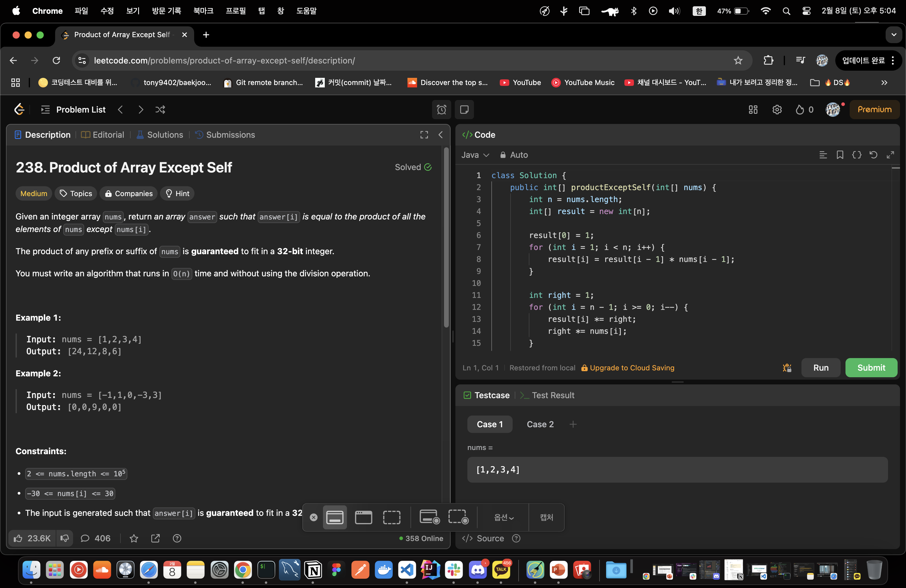Viewport: 906px width, 588px height.
Task: Reload the page
Action: pyautogui.click(x=56, y=60)
